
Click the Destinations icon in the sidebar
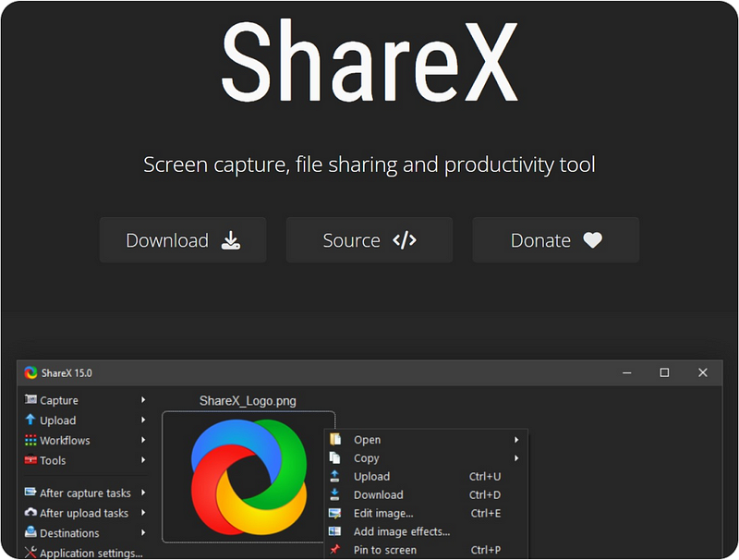(x=30, y=531)
